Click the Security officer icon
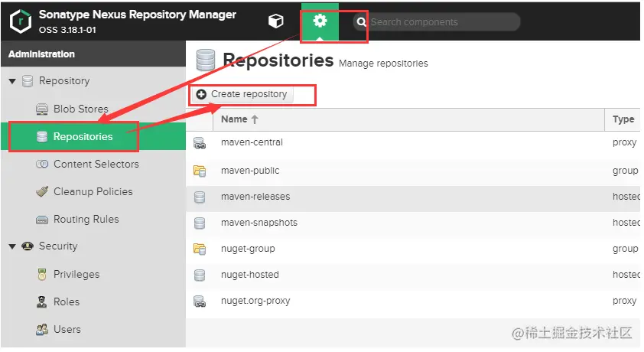Image resolution: width=644 pixels, height=352 pixels. pos(28,246)
